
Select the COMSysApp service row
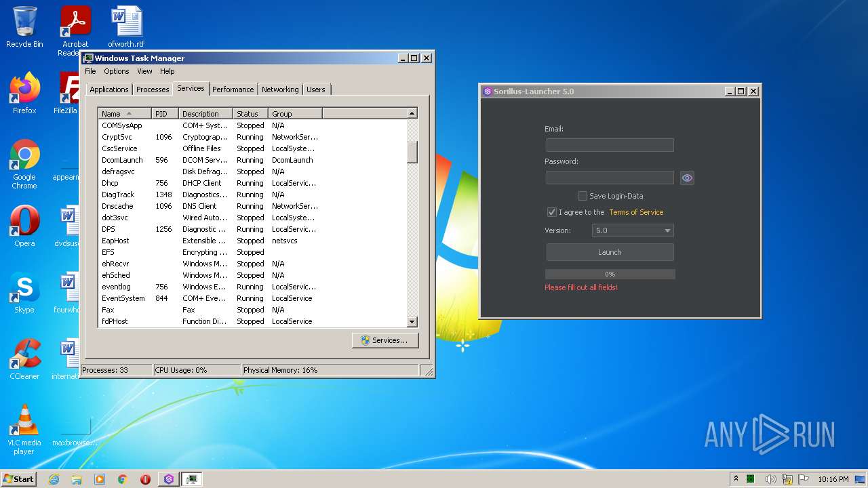pyautogui.click(x=253, y=125)
